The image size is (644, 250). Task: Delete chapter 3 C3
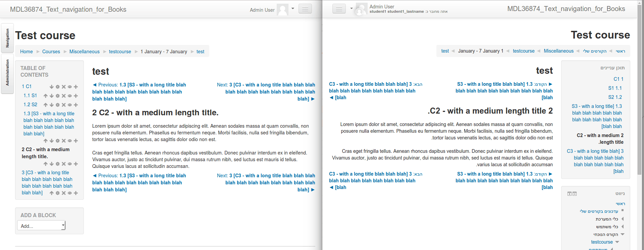point(64,193)
